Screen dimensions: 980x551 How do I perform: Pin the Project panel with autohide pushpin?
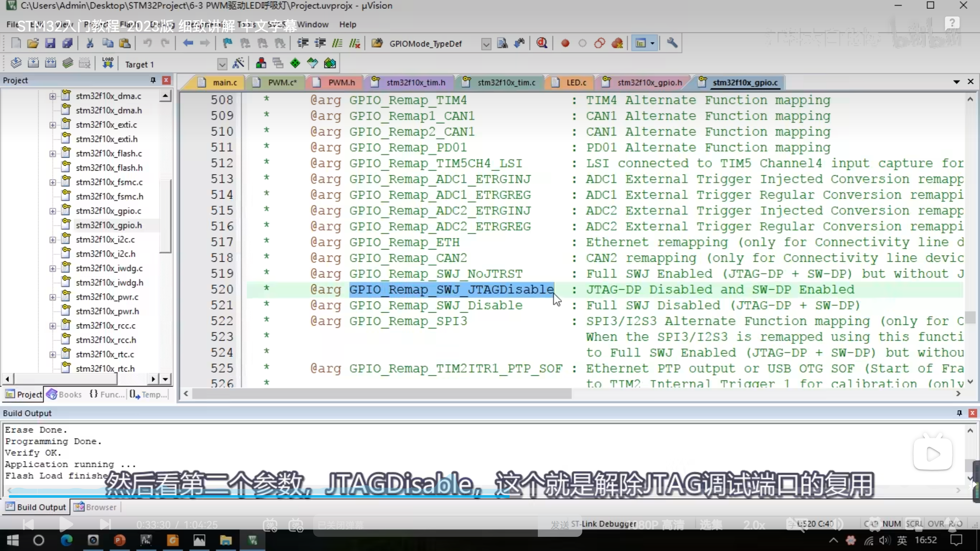pyautogui.click(x=153, y=80)
